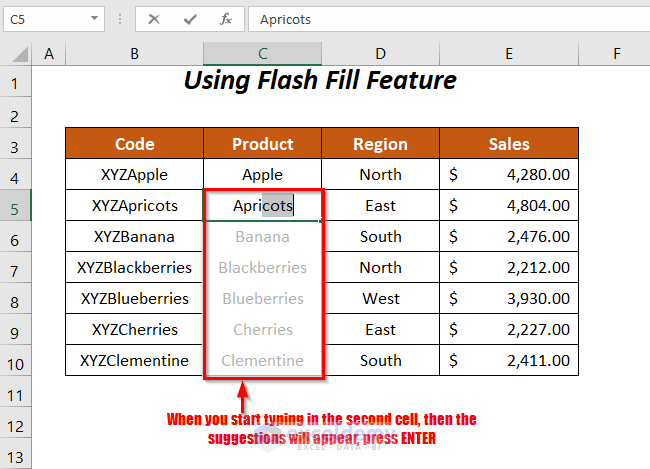Select cell containing XYZApple

(x=134, y=175)
